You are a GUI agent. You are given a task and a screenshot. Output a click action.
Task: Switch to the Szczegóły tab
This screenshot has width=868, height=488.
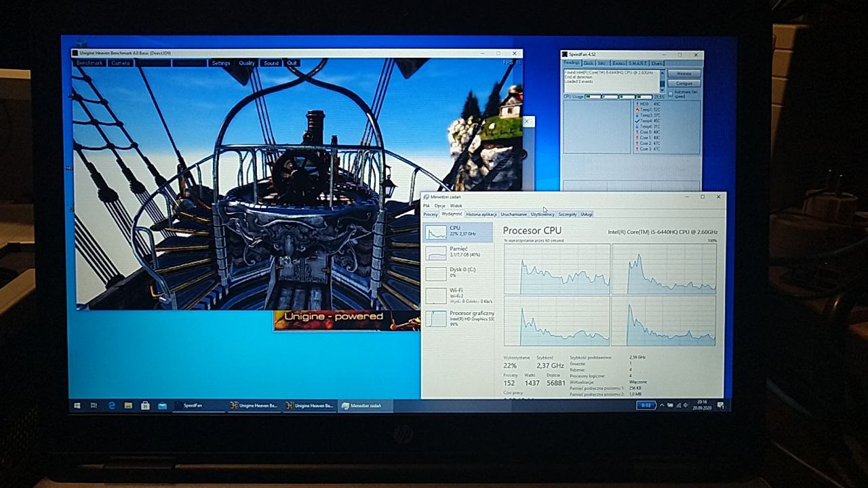click(x=568, y=214)
